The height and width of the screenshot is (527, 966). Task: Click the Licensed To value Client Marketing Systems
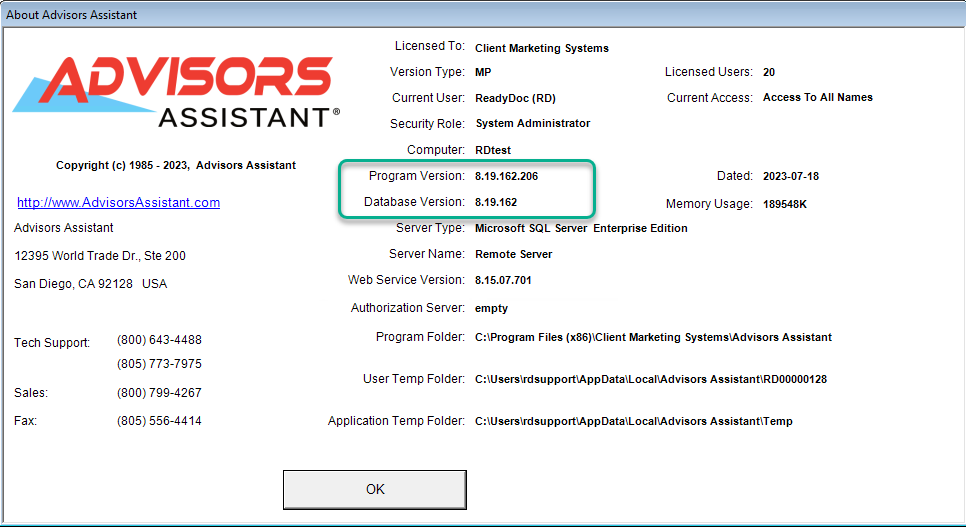coord(542,48)
